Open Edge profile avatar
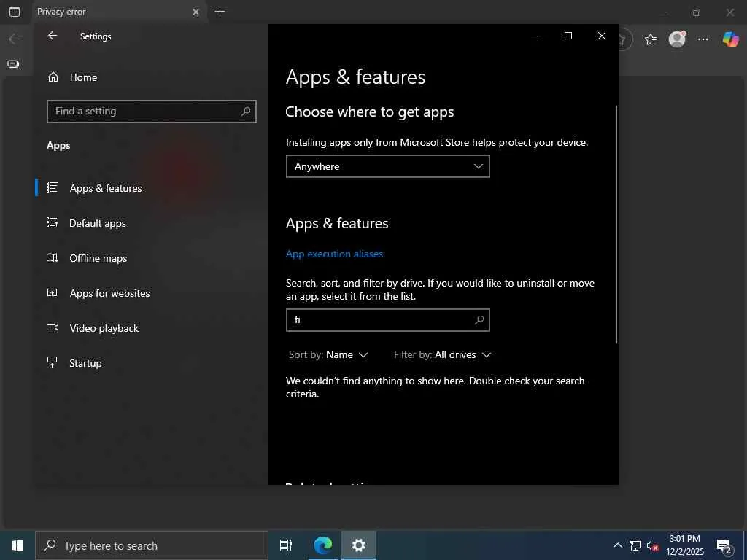The width and height of the screenshot is (747, 560). click(677, 39)
